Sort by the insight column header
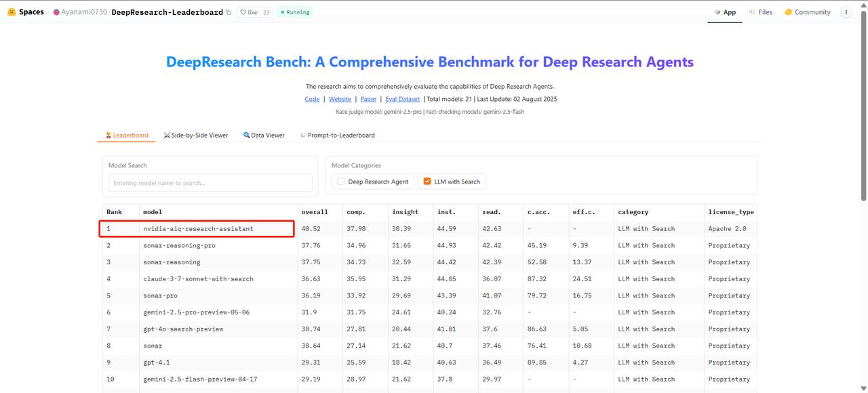The width and height of the screenshot is (868, 393). click(x=410, y=212)
